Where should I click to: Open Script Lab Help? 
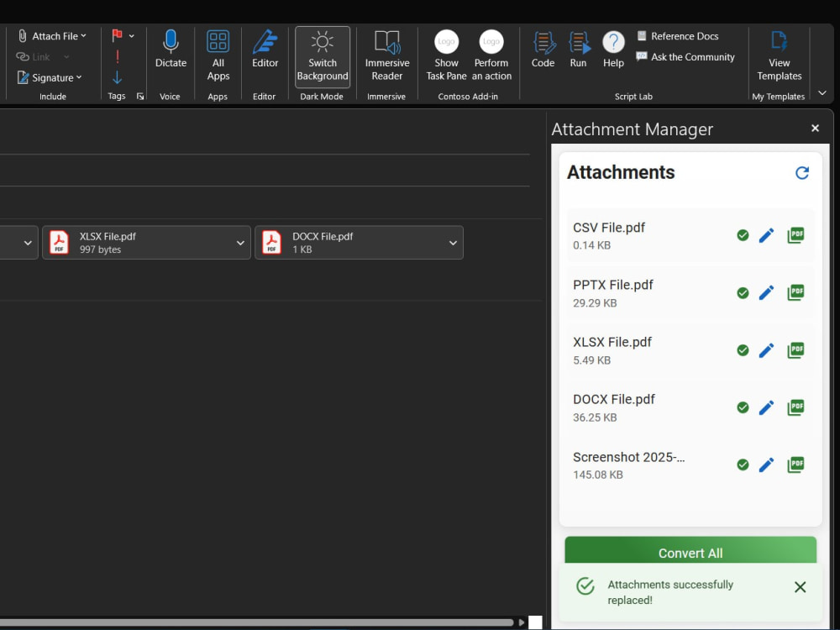pos(613,50)
